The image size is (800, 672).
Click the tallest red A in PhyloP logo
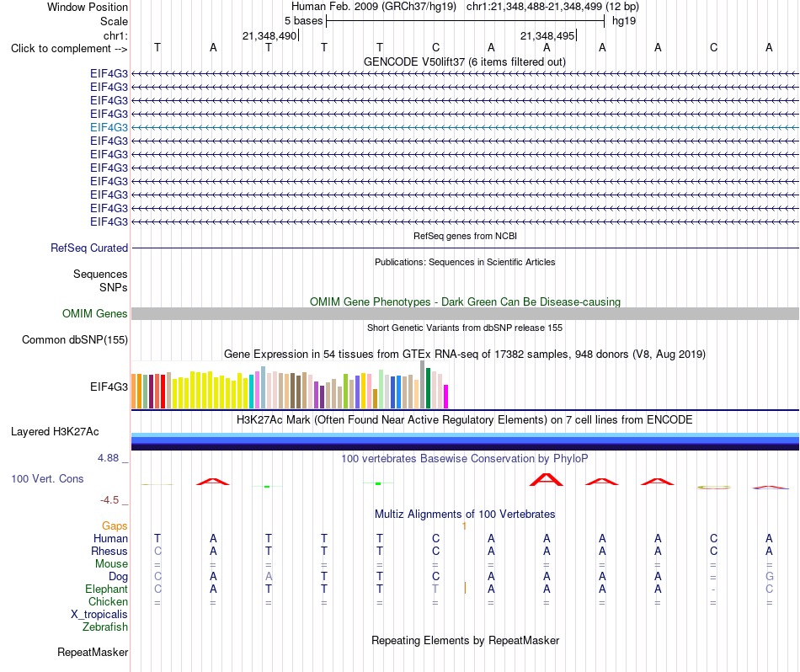pos(547,480)
